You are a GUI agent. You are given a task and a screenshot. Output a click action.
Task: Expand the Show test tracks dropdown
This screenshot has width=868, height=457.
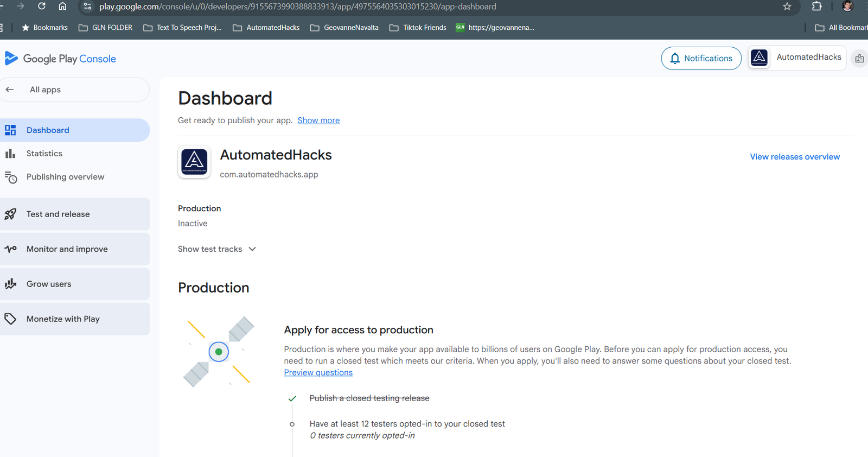click(x=216, y=249)
